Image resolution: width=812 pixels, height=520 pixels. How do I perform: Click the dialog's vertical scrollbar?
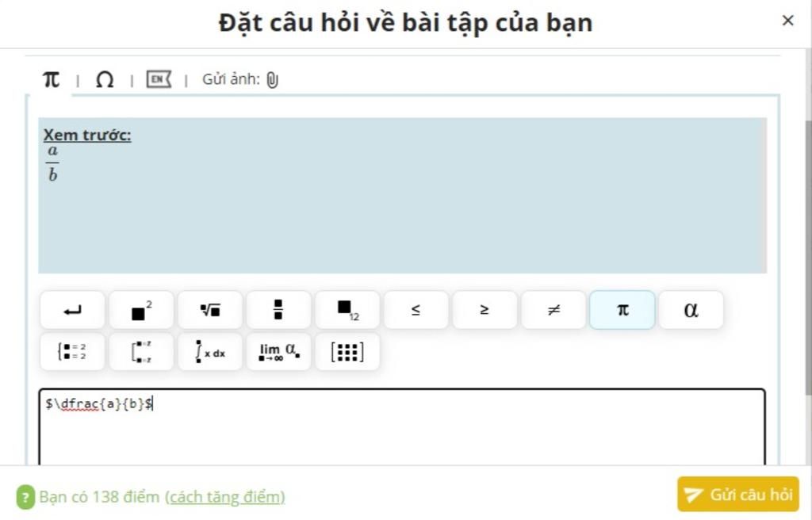[808, 258]
